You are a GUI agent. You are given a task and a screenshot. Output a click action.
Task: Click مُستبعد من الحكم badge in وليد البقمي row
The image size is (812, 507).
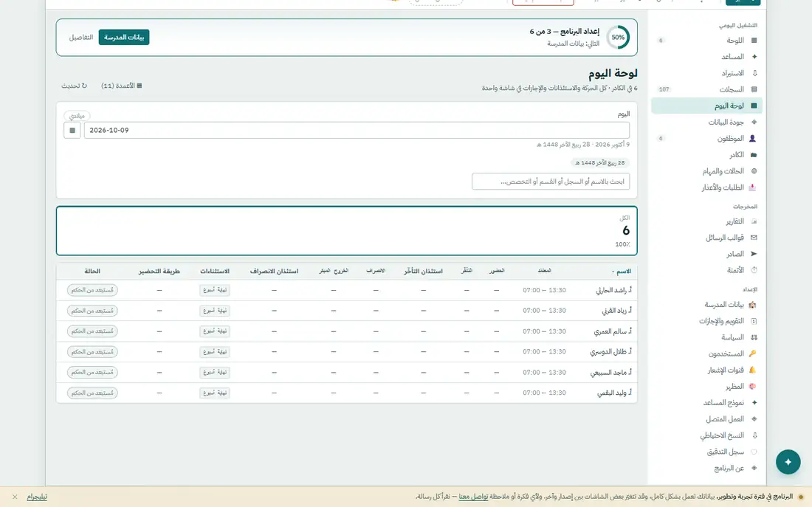tap(92, 393)
